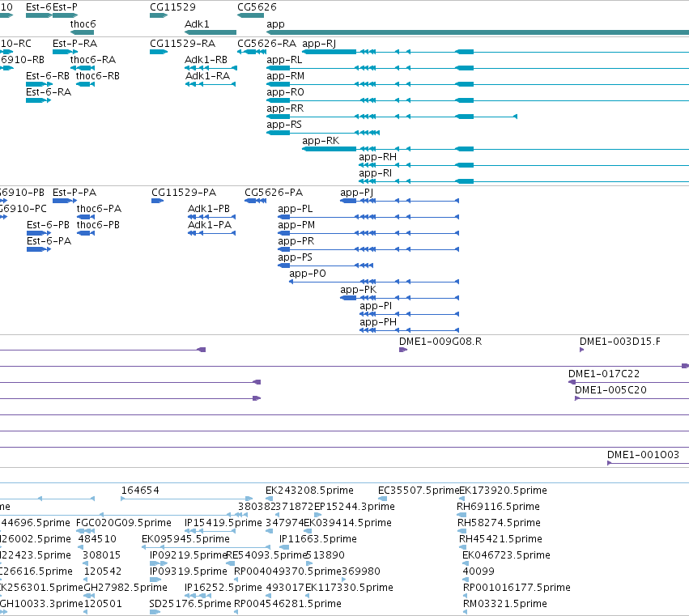Viewport: 689px width, 616px height.
Task: Select clone DME1-009G08.R label
Action: [x=440, y=342]
